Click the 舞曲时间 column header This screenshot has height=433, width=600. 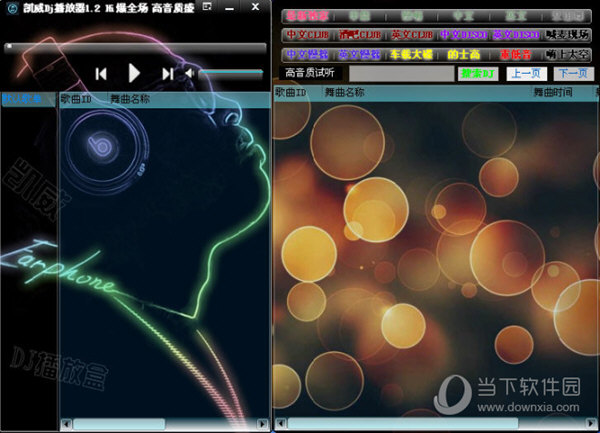point(553,92)
